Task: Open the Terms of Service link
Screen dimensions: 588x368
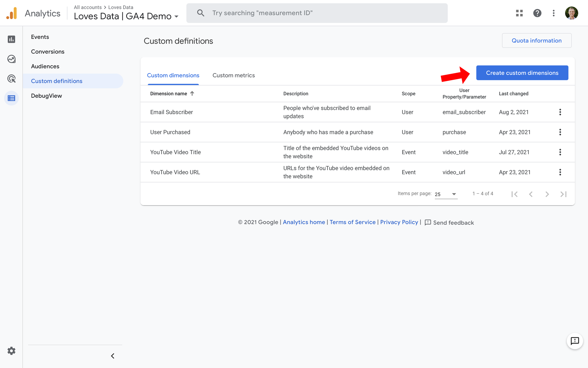Action: click(x=352, y=222)
